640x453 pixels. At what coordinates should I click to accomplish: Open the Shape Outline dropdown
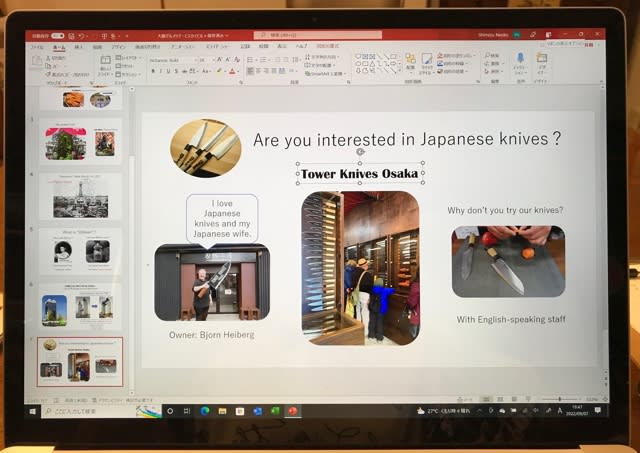452,63
